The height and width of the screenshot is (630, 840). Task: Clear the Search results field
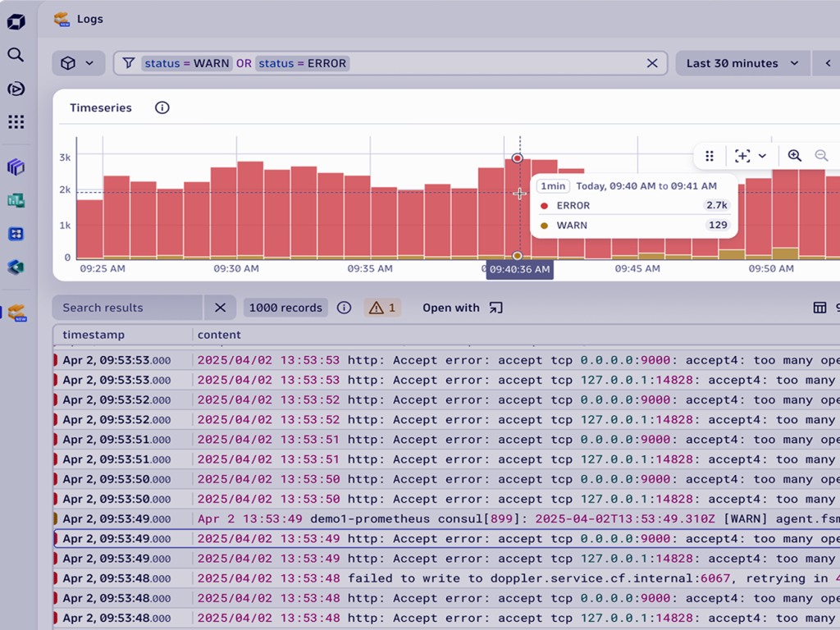click(220, 308)
